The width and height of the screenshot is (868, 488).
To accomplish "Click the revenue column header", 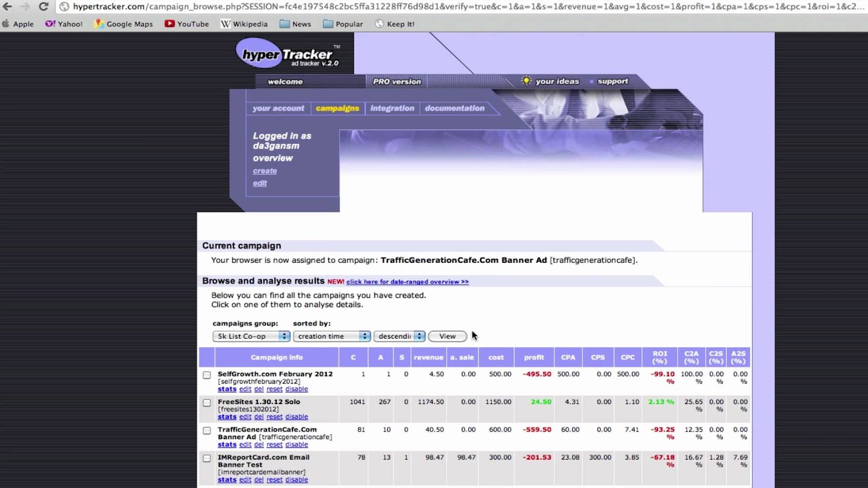I will 429,357.
